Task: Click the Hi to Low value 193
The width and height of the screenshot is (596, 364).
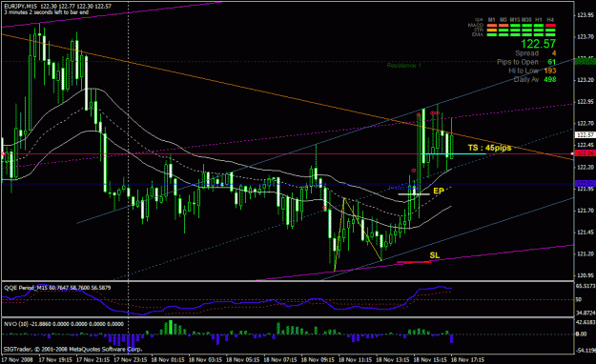Action: (549, 71)
